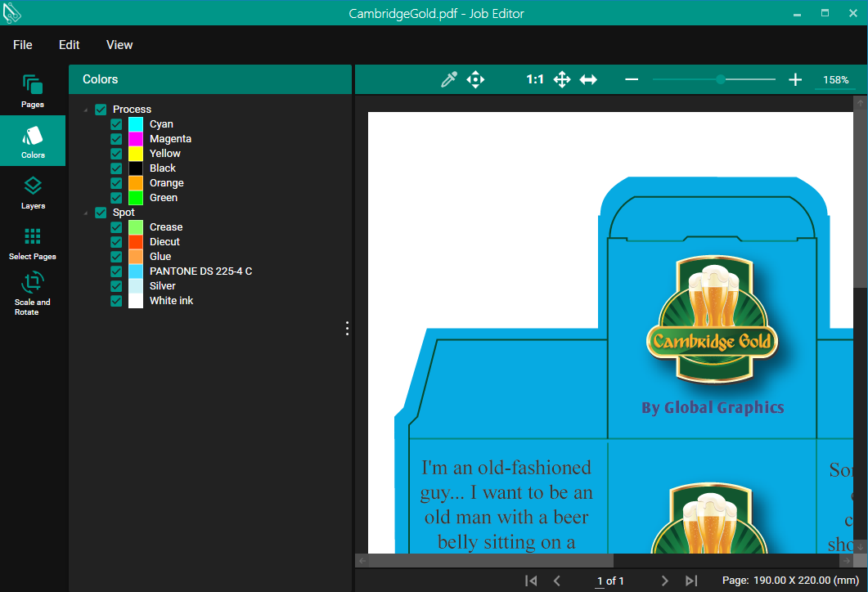
Task: Switch to the Pages panel
Action: click(x=33, y=91)
